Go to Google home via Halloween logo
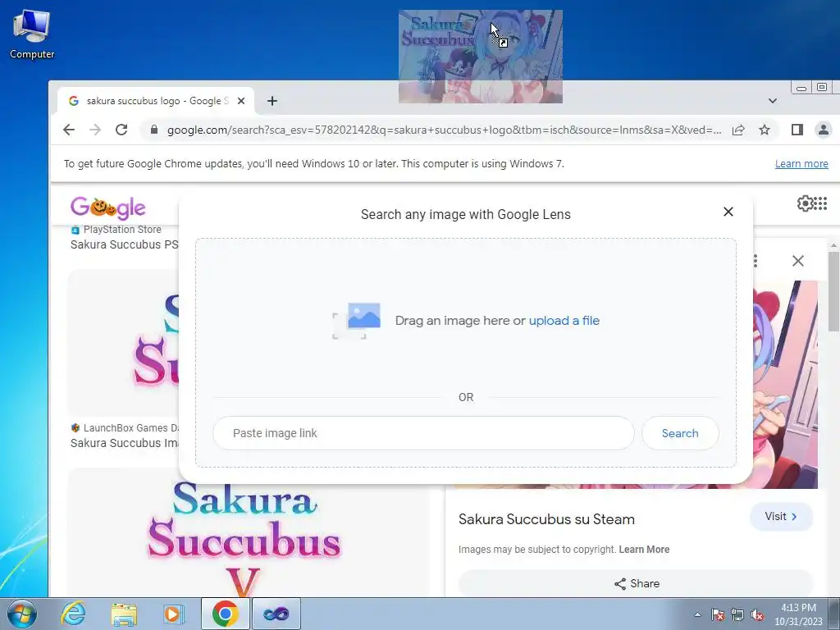The image size is (840, 630). coord(108,208)
